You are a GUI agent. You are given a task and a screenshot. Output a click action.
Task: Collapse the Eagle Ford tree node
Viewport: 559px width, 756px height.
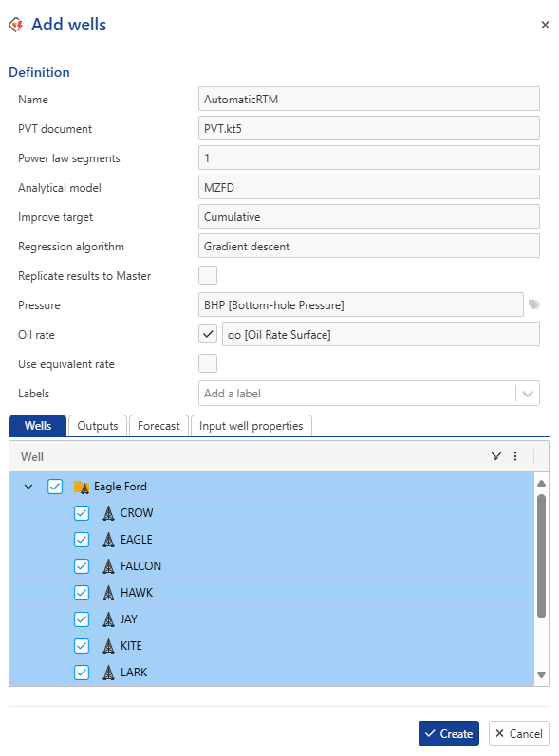(28, 487)
